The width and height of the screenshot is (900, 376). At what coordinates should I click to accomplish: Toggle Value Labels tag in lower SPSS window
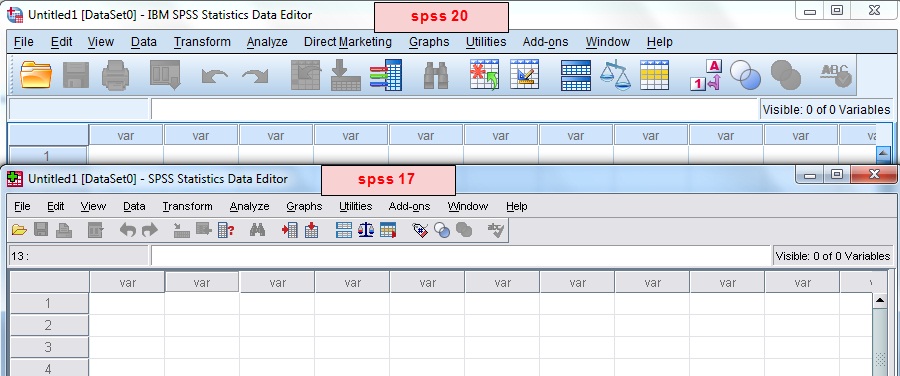pyautogui.click(x=420, y=231)
